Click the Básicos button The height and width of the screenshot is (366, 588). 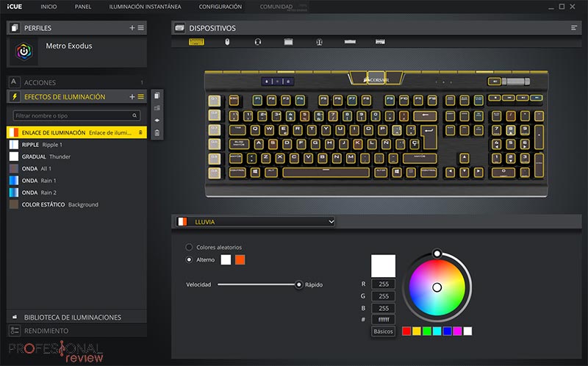(383, 331)
